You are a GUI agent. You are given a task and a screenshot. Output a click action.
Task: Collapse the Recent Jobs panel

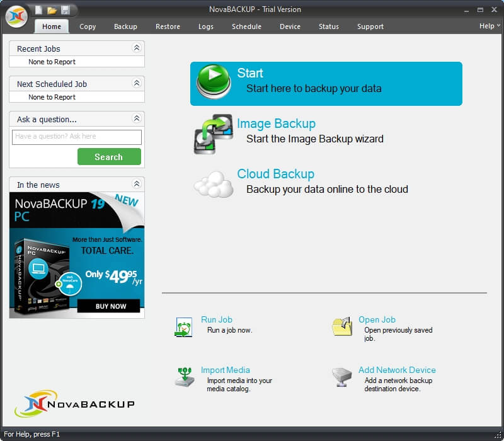(x=137, y=48)
